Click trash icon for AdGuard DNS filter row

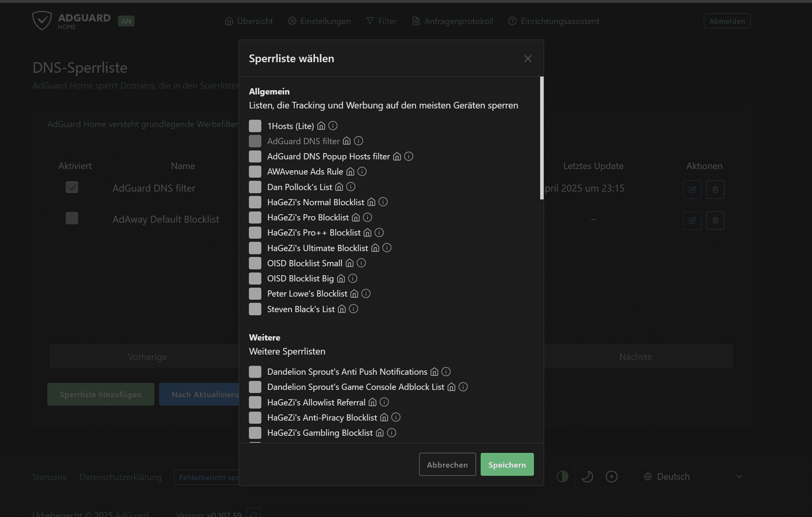[x=715, y=189]
